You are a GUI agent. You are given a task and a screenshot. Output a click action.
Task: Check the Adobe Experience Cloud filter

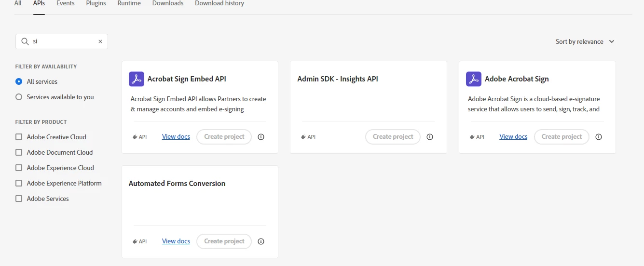click(x=19, y=168)
